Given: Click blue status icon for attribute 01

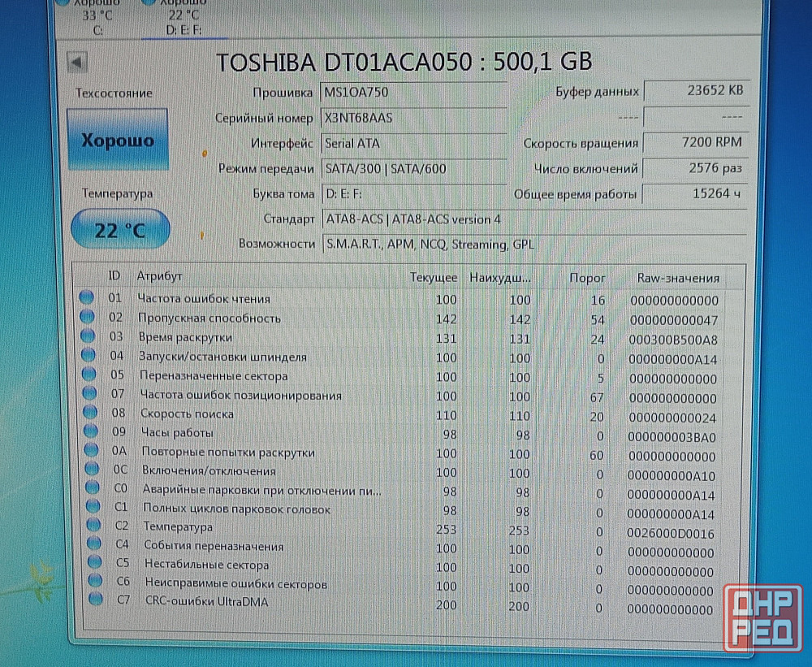Looking at the screenshot, I should click(87, 298).
